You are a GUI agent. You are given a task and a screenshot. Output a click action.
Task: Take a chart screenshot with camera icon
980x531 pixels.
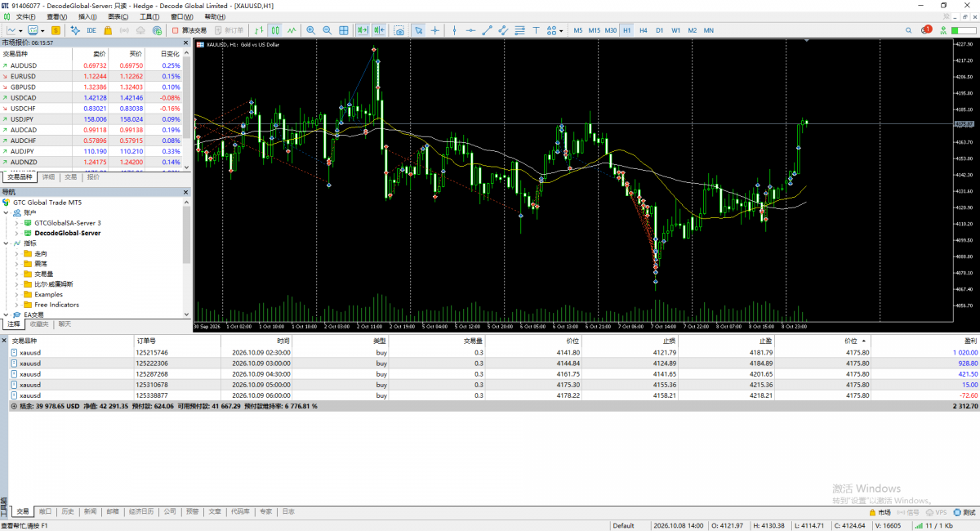click(399, 30)
